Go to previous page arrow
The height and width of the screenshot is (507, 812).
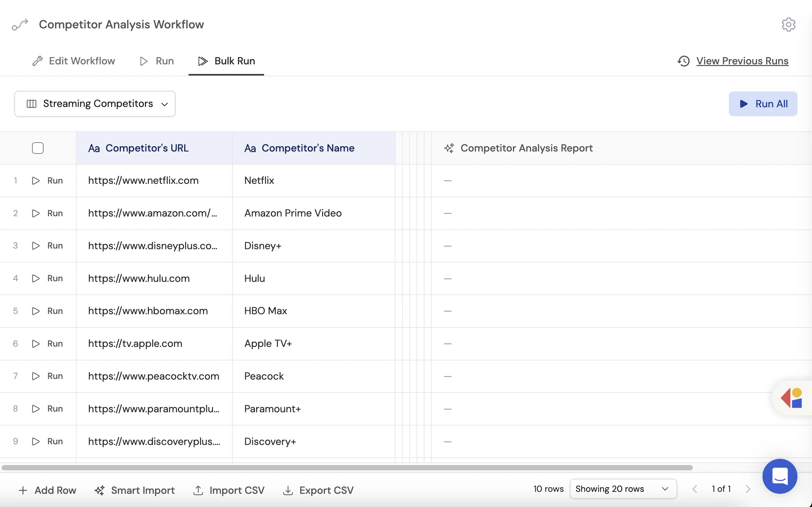(695, 489)
